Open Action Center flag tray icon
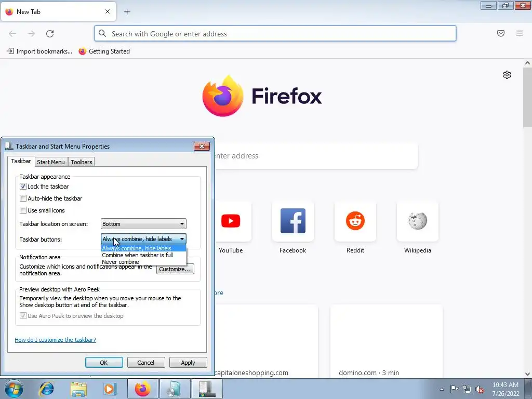Viewport: 532px width, 399px height. (454, 389)
